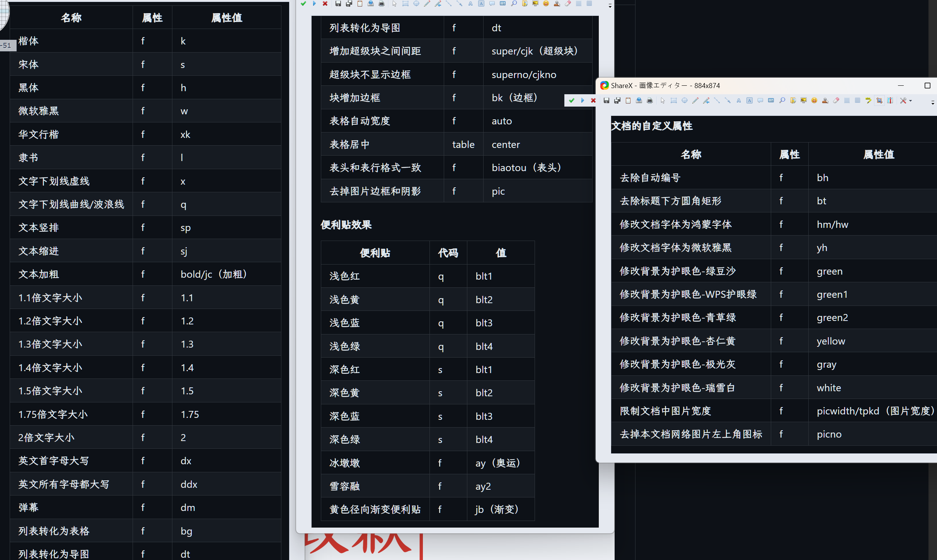Expand the back editor toolbar overflow arrow
The height and width of the screenshot is (560, 937).
[x=610, y=6]
